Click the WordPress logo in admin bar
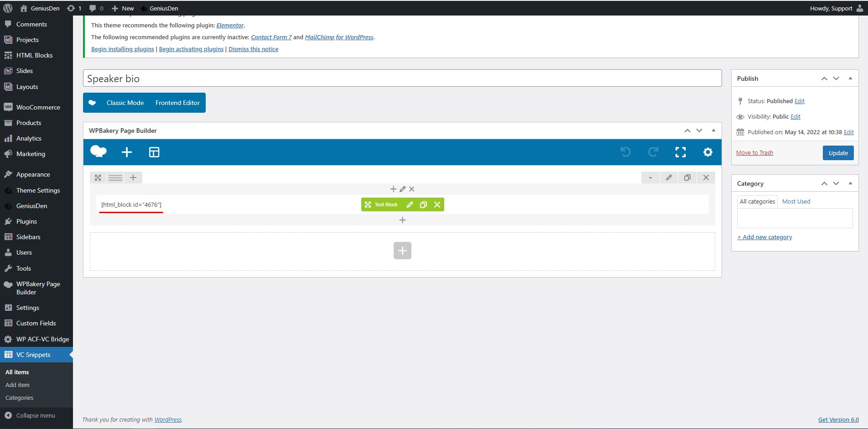This screenshot has height=429, width=868. click(8, 8)
